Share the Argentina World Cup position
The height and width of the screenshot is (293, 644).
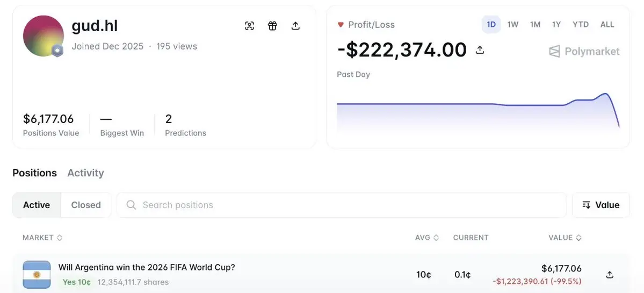610,275
